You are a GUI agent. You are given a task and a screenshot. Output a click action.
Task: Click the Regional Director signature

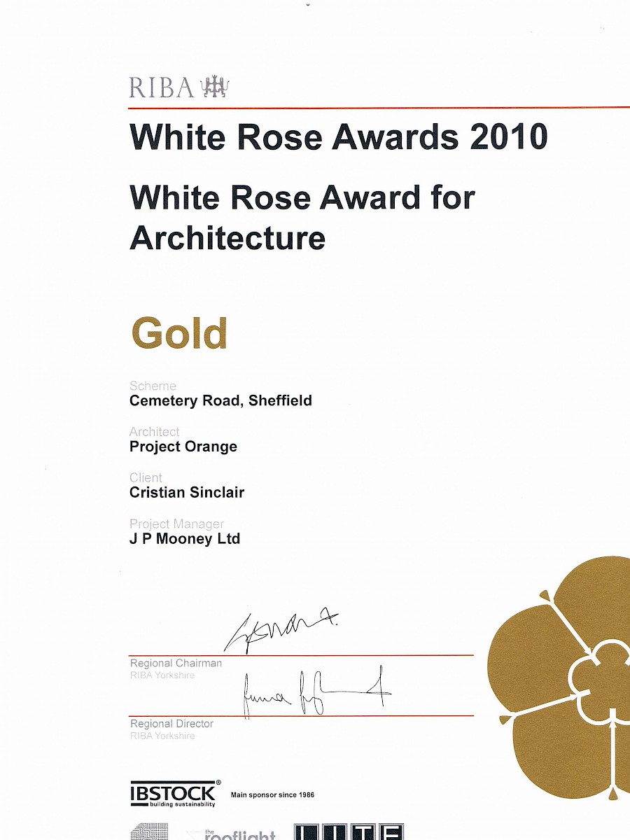click(x=315, y=694)
